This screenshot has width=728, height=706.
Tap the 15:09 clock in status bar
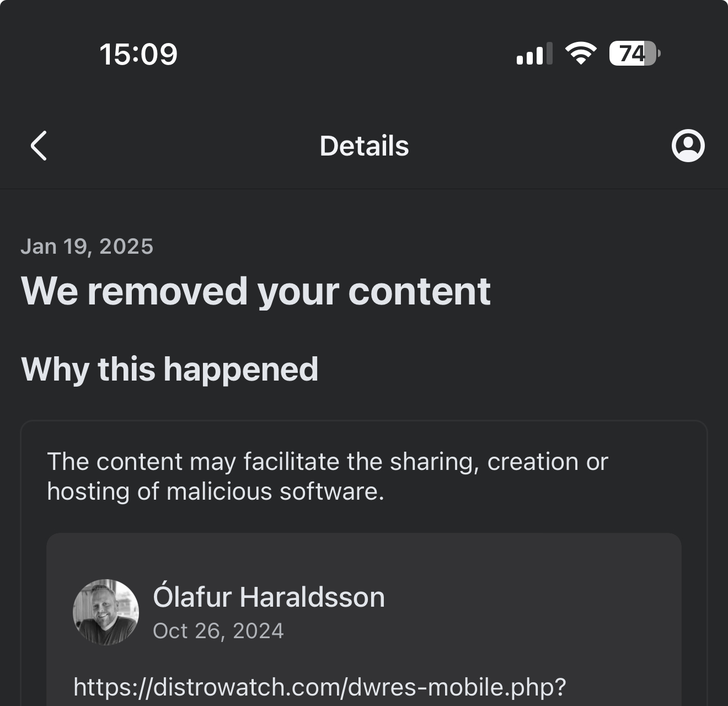click(x=138, y=54)
